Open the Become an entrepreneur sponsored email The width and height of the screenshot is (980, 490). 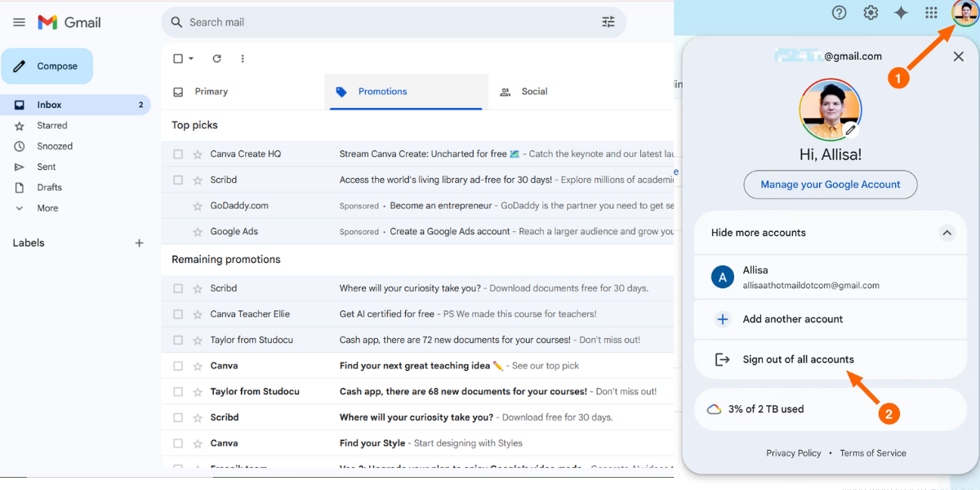point(441,206)
